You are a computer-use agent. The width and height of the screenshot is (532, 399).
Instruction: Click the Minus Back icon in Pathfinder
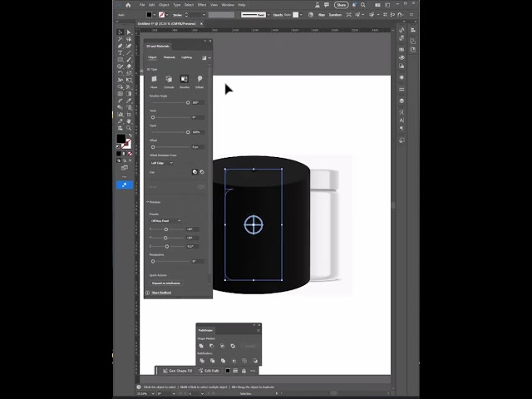pyautogui.click(x=255, y=361)
